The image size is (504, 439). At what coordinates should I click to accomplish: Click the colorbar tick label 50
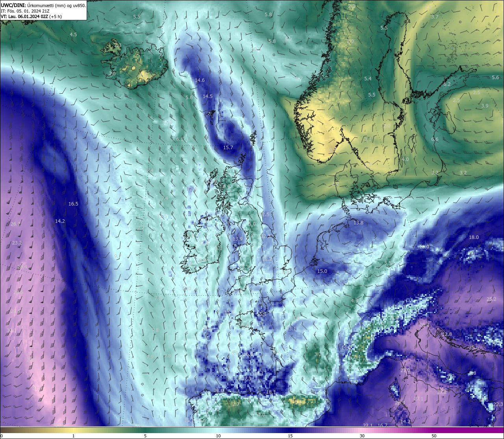point(434,435)
